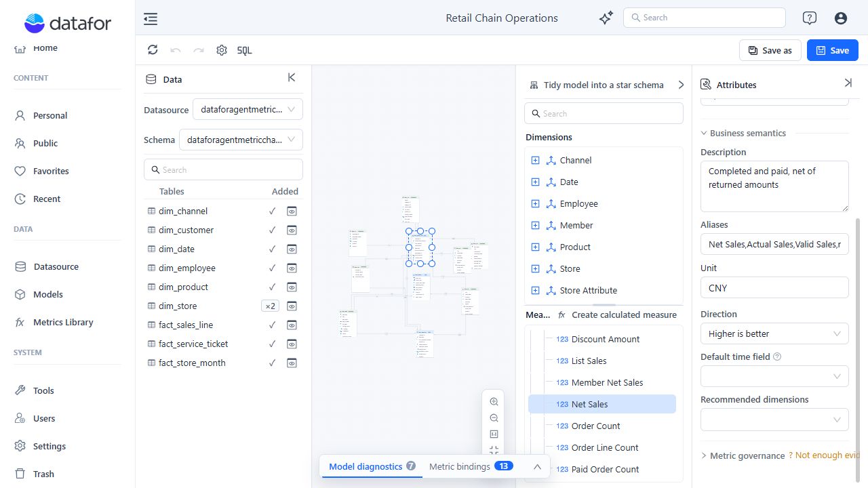The image size is (868, 488).
Task: Click the fx calculated measure icon
Action: coord(561,314)
